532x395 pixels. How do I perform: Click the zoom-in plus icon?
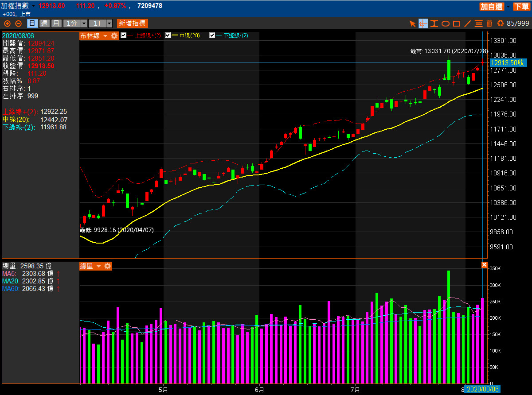tap(7, 23)
